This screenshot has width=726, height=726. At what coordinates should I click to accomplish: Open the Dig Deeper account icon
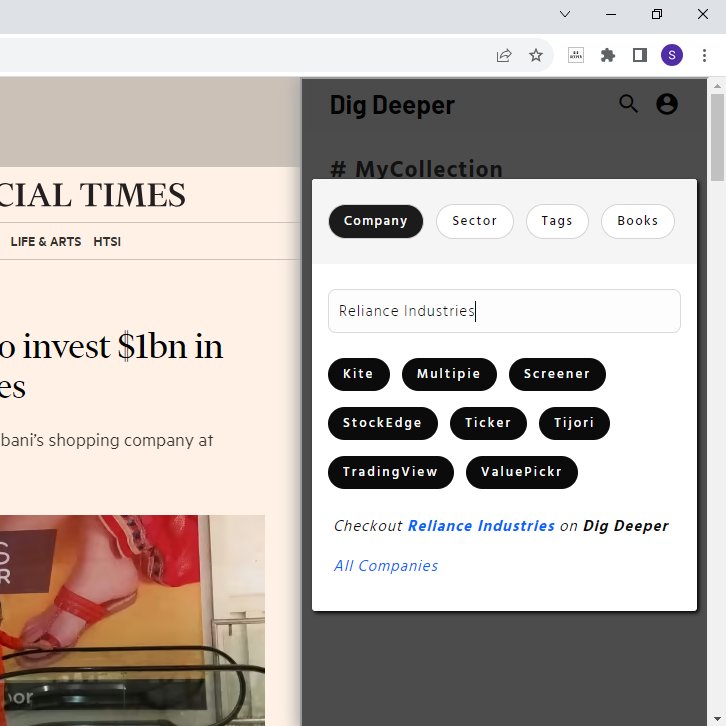[667, 104]
